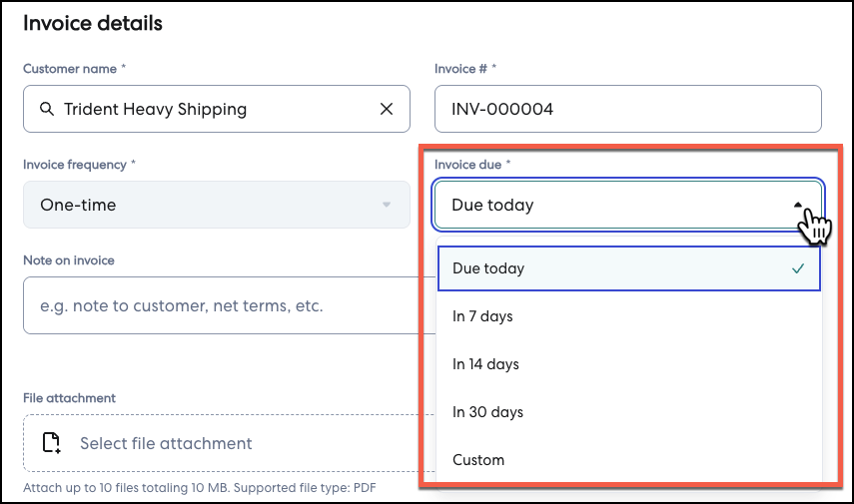Click the file attachment document icon

(51, 443)
